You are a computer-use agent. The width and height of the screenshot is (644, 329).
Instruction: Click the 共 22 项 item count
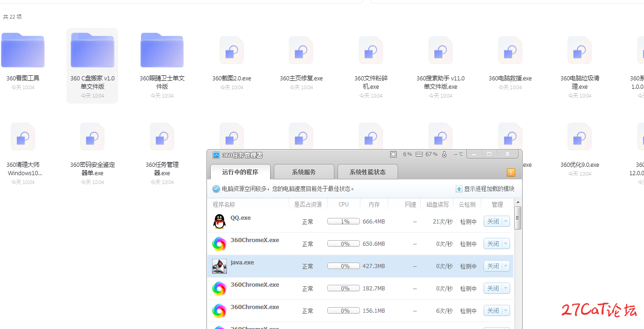tap(13, 17)
